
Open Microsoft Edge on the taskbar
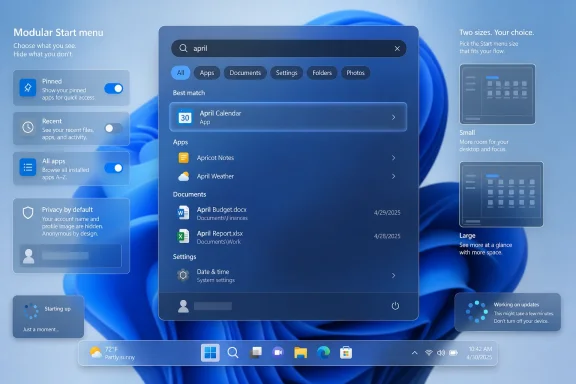coord(323,353)
